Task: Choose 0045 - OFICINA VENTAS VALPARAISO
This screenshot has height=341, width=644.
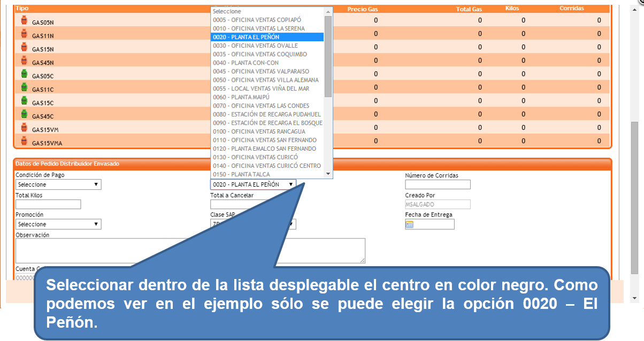Action: [x=267, y=71]
